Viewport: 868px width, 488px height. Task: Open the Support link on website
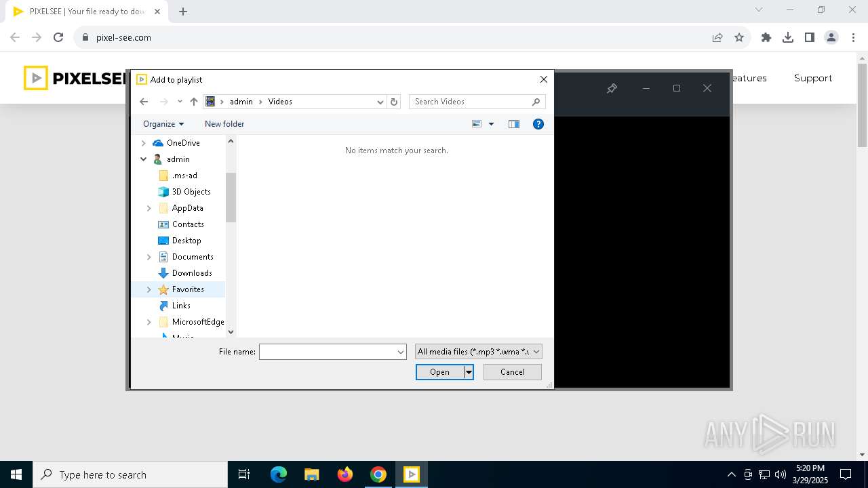[x=813, y=78]
